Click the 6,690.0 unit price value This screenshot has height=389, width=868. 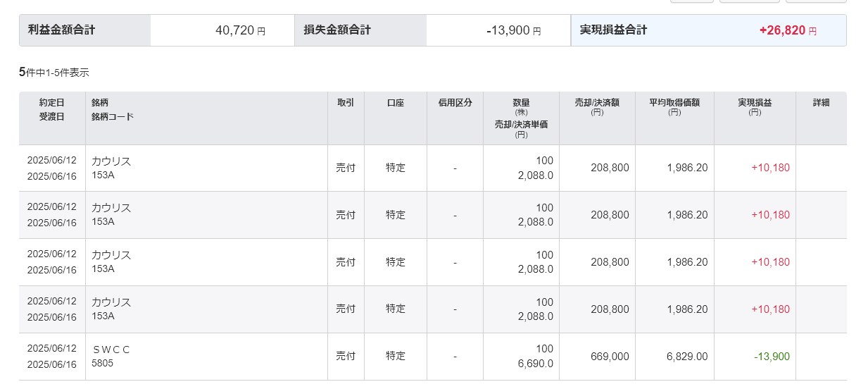(534, 364)
